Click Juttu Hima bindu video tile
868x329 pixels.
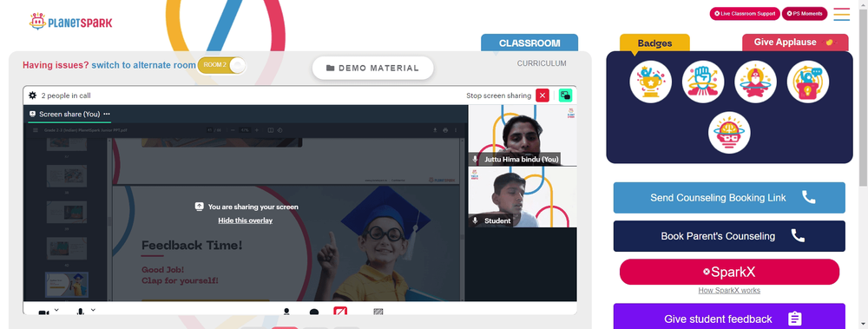pyautogui.click(x=522, y=135)
